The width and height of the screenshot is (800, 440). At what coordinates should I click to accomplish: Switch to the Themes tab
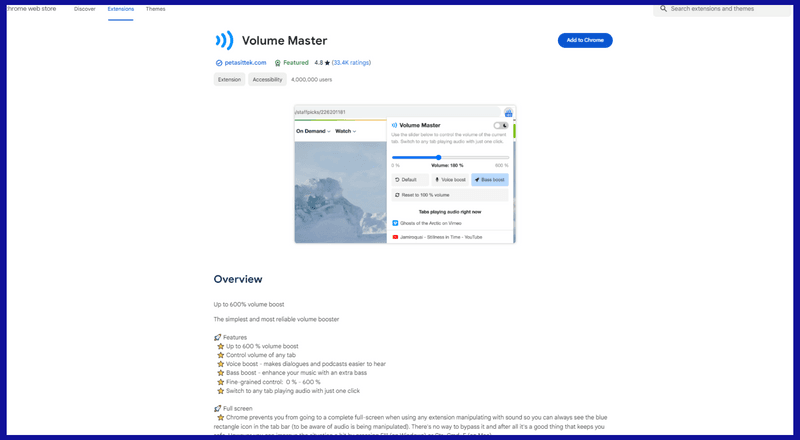pyautogui.click(x=155, y=8)
